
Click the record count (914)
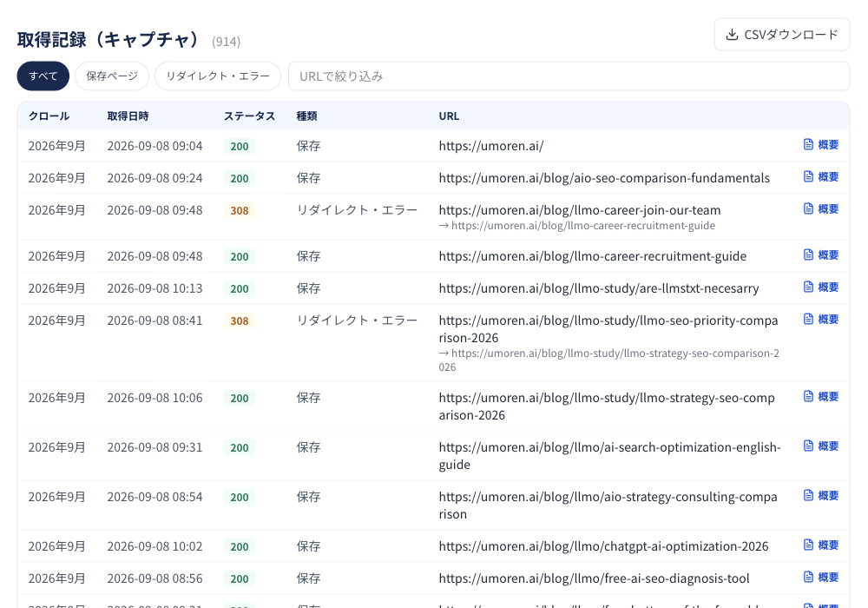(x=226, y=42)
